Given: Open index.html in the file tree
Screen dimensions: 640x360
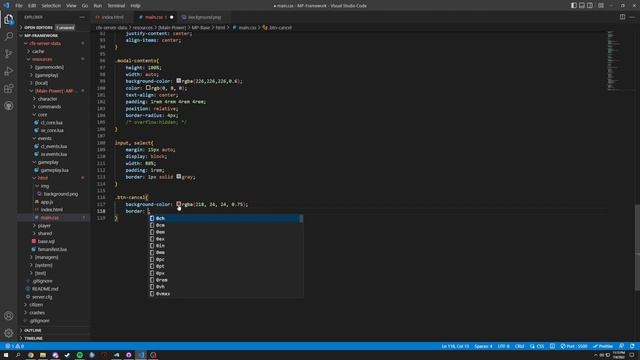Looking at the screenshot, I should click(x=51, y=210).
